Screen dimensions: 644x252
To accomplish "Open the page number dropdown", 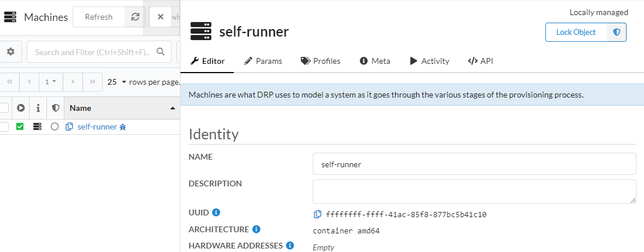I will pos(50,82).
